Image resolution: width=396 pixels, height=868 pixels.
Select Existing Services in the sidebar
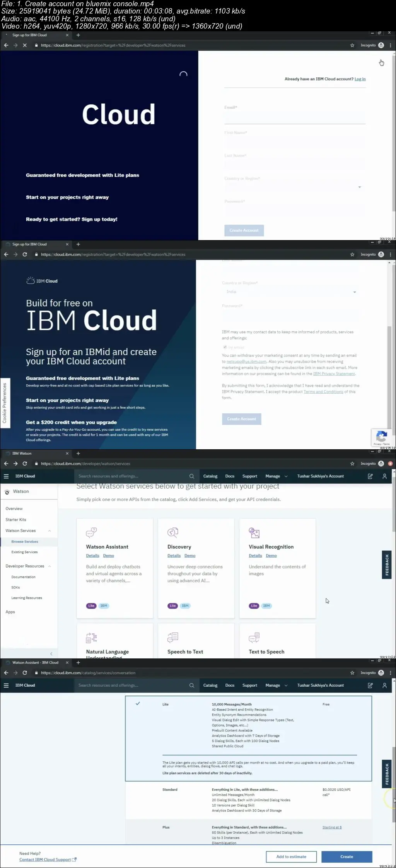tap(24, 552)
